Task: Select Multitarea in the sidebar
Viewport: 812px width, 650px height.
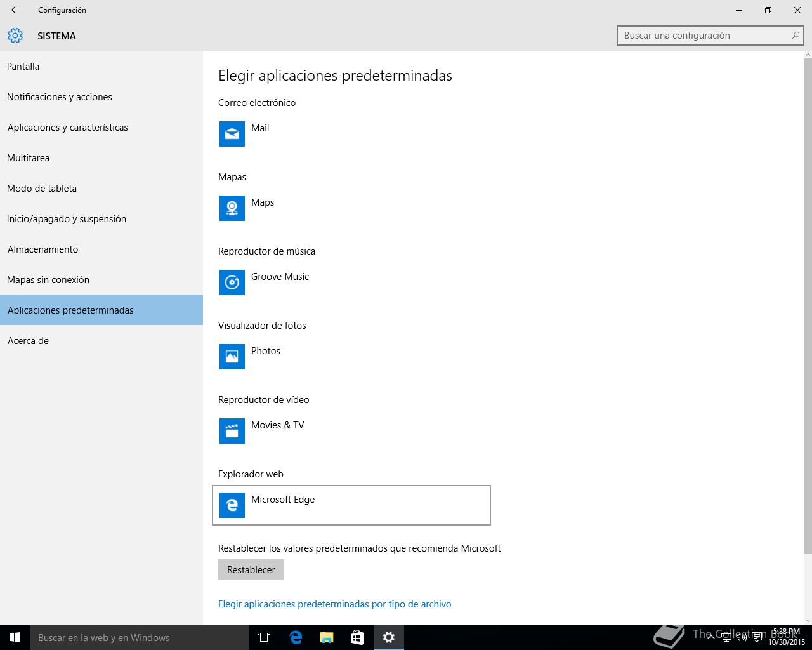Action: pyautogui.click(x=101, y=157)
